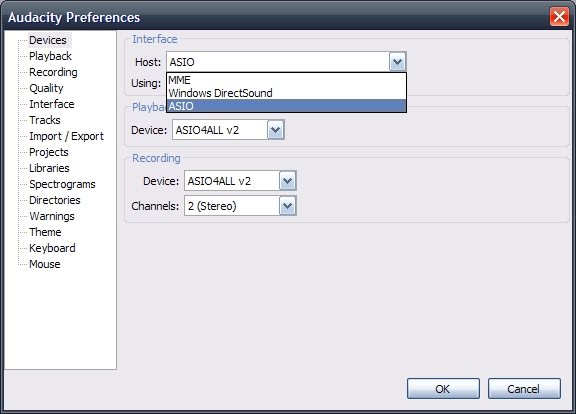Open the Playback Device dropdown arrow
Image resolution: width=576 pixels, height=414 pixels.
click(276, 130)
